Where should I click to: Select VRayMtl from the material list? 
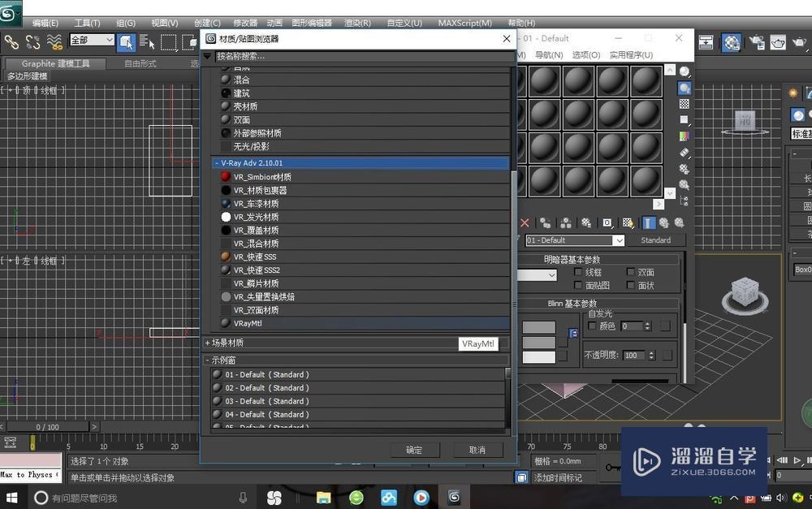click(248, 322)
